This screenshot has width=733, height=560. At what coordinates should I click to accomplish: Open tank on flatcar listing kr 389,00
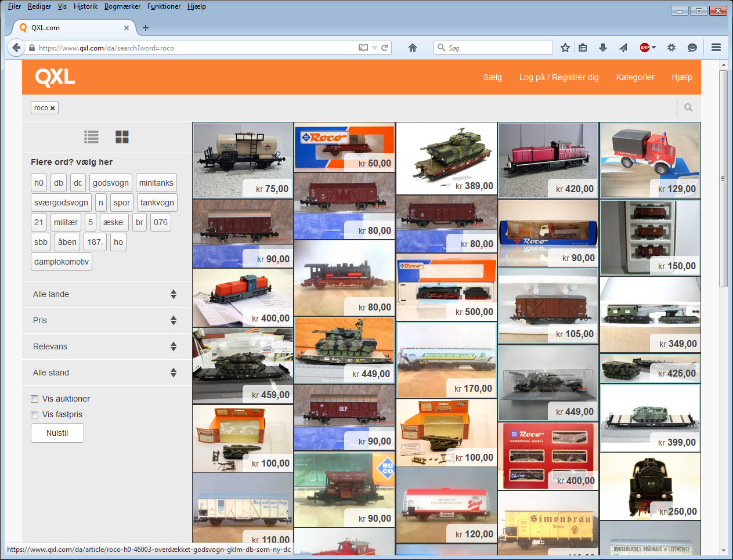coord(446,158)
